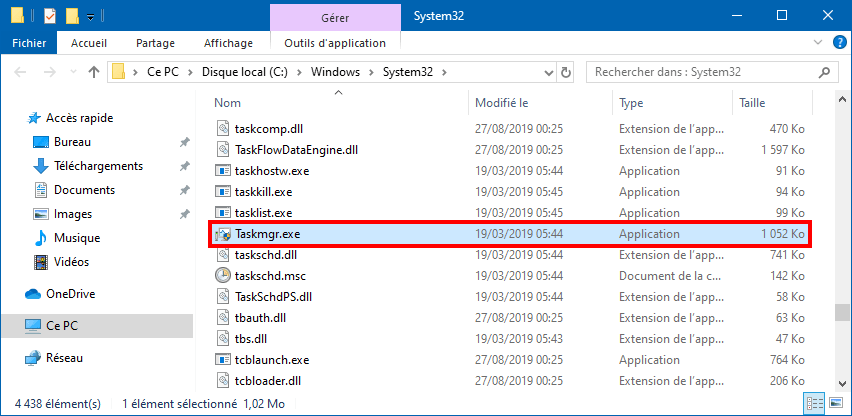
Task: Select the tbs.dll file icon
Action: click(223, 338)
